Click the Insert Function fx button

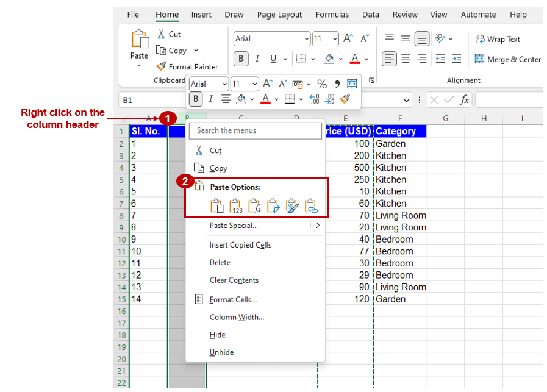[x=464, y=100]
